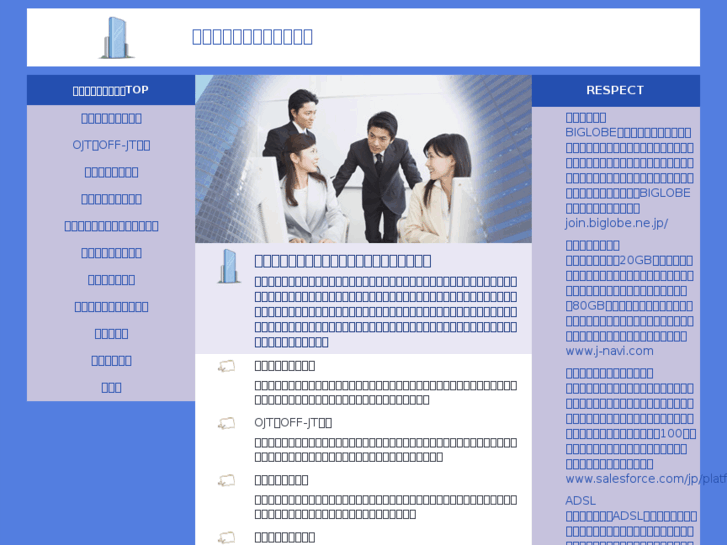This screenshot has width=727, height=545.
Task: Click the ad line containing "80GB"
Action: pyautogui.click(x=629, y=306)
